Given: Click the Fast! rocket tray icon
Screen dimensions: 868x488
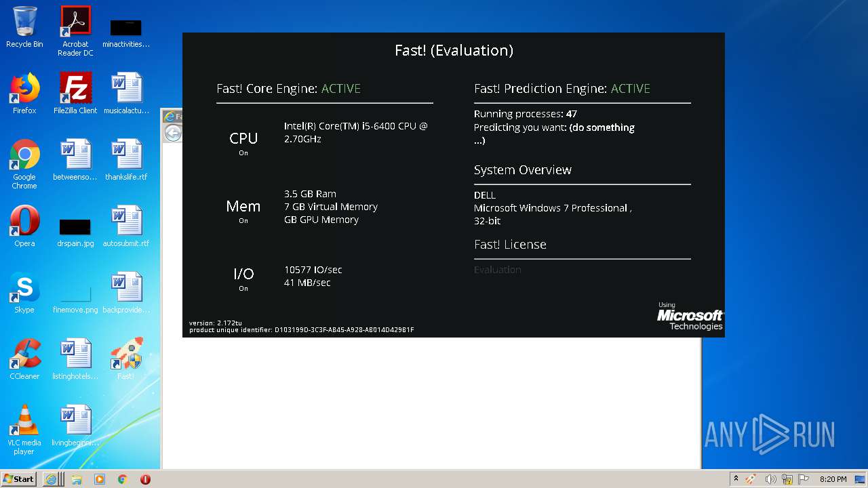Looking at the screenshot, I should click(751, 479).
